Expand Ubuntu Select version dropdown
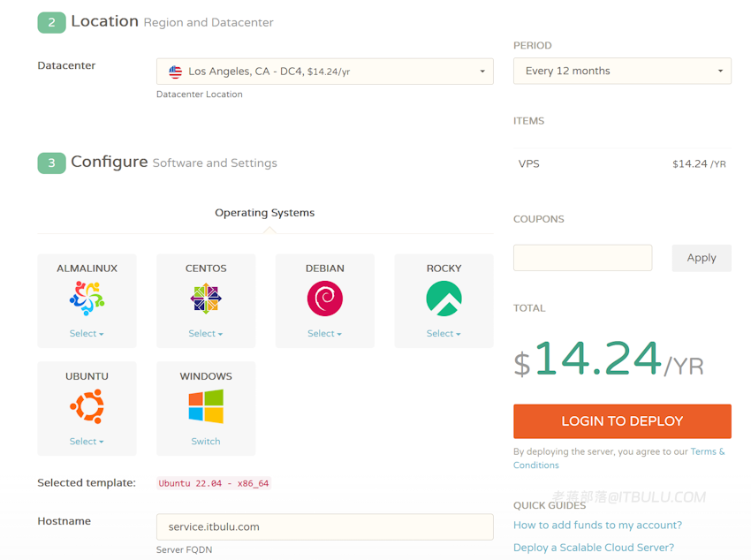Screen dimensions: 751x560 click(x=87, y=442)
